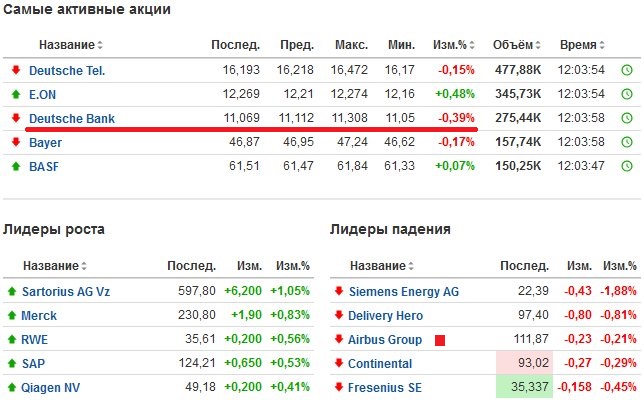Click Siemens Energy percent change -1,88%
Screen dimensions: 644x400
[x=619, y=291]
